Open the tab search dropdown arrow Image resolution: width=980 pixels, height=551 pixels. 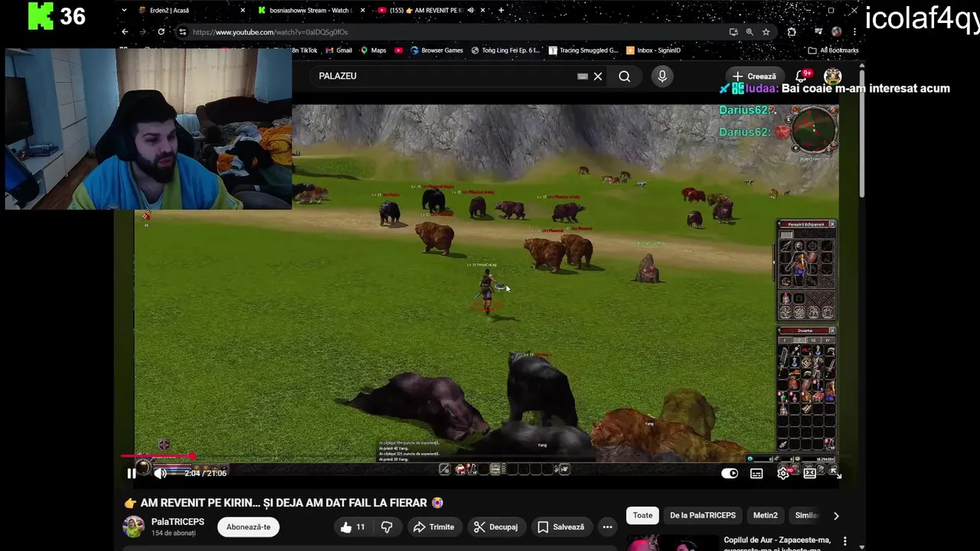pos(124,10)
